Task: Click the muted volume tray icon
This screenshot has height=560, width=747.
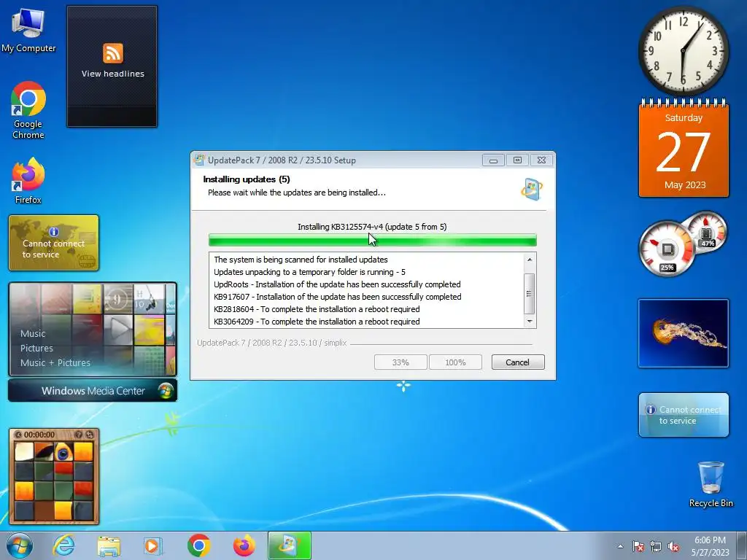Action: 673,546
